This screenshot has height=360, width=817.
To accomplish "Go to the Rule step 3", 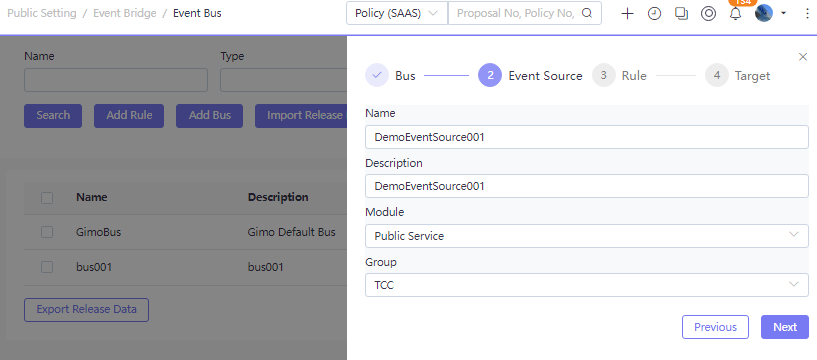I will [603, 76].
